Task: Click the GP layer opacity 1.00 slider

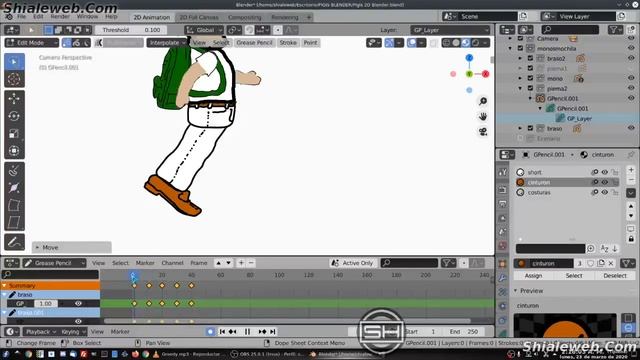Action: pyautogui.click(x=46, y=303)
